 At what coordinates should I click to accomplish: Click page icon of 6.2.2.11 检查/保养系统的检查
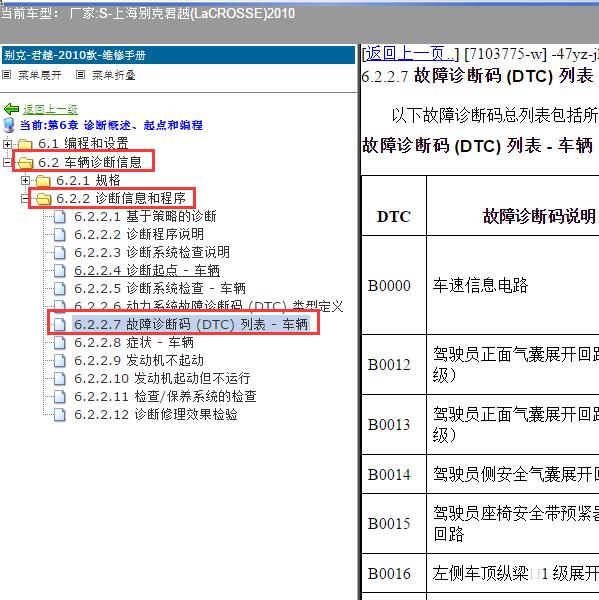[59, 396]
